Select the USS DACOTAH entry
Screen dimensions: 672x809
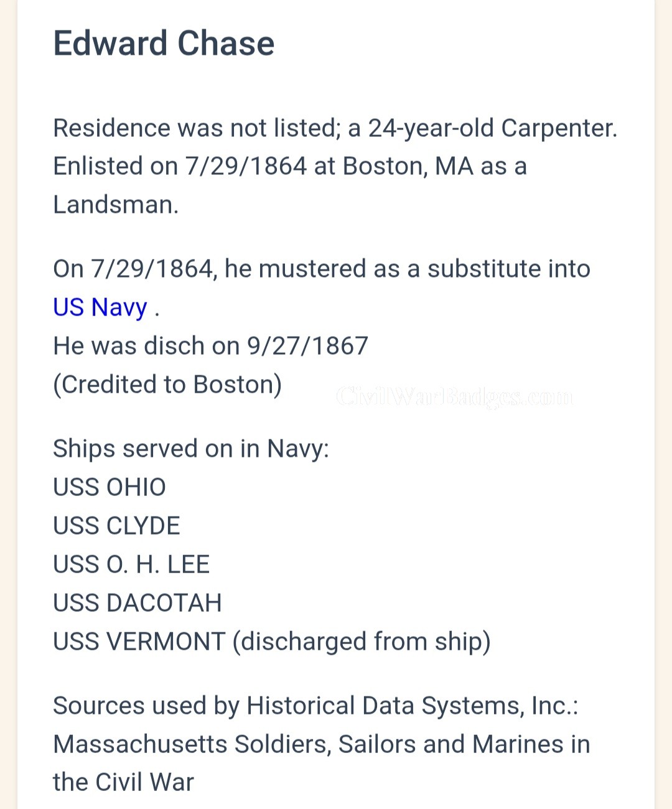pyautogui.click(x=138, y=603)
